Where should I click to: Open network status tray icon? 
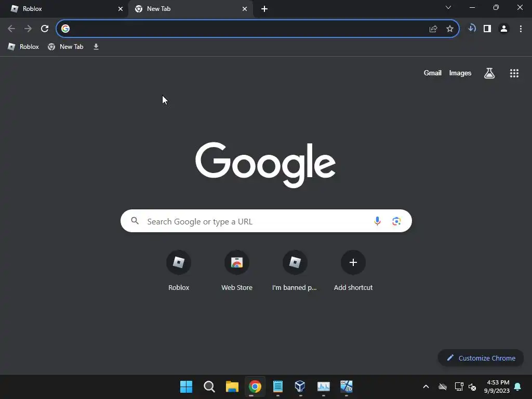coord(459,387)
